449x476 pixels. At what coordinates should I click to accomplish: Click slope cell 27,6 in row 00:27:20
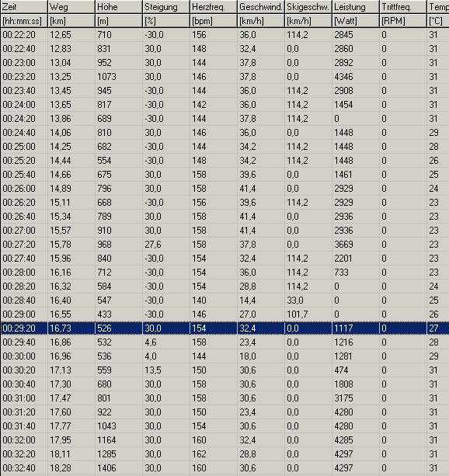(166, 245)
